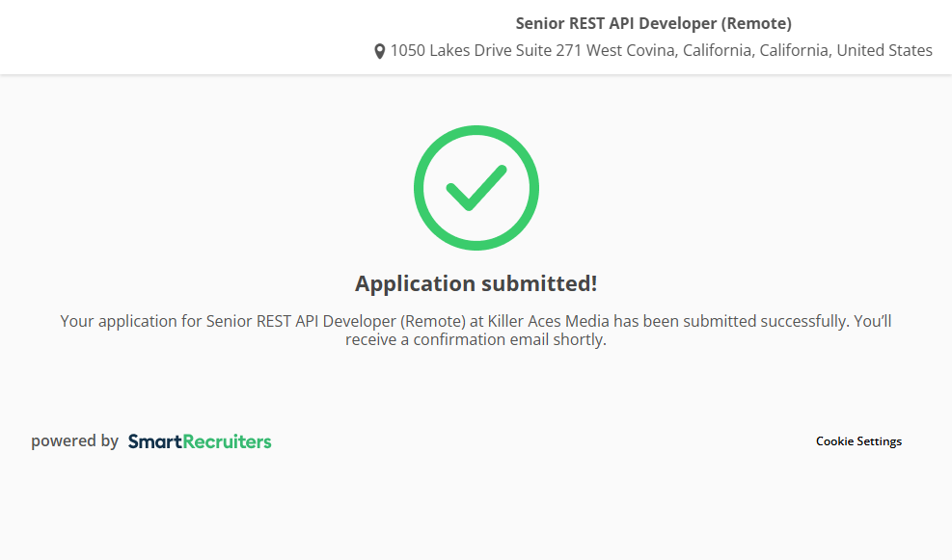
Task: Click the job title in the header
Action: pos(653,23)
